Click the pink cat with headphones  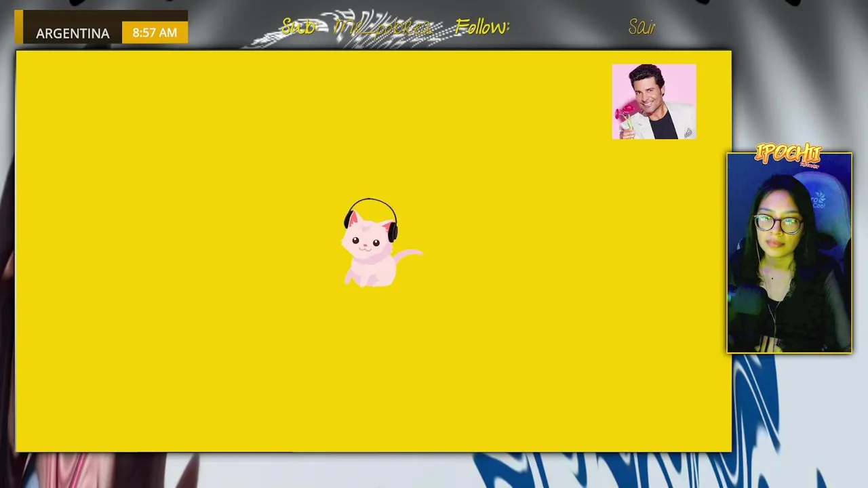pos(382,243)
